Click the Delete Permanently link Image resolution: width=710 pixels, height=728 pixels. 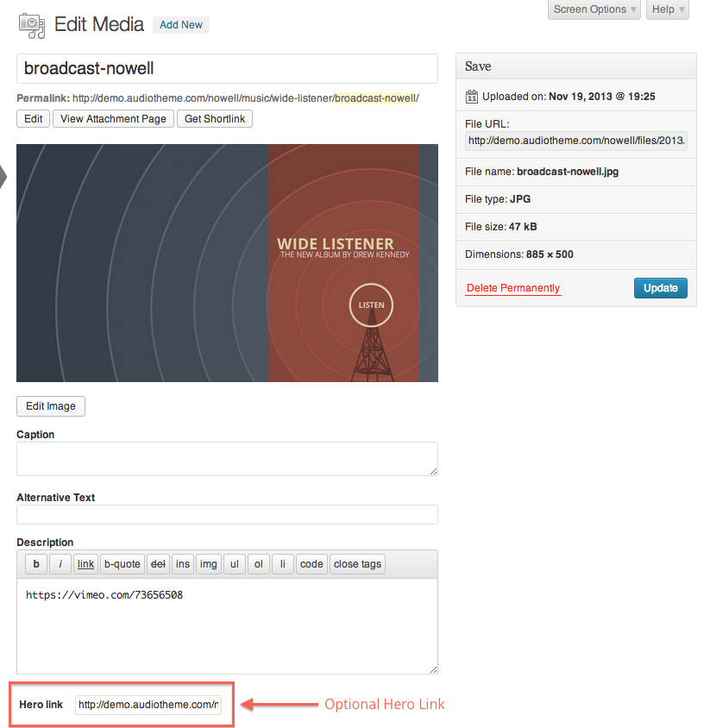(x=513, y=288)
